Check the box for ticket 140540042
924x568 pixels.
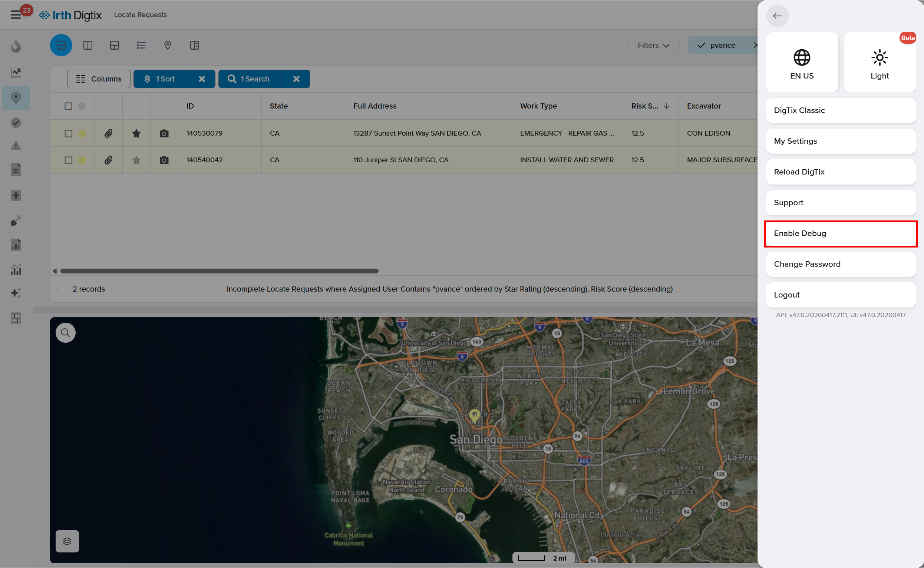[68, 160]
